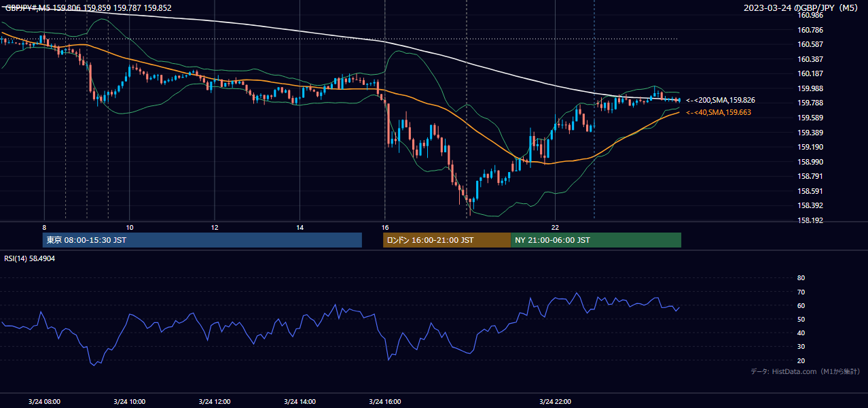The image size is (868, 408).
Task: Click the GBPJPY#,M5 symbol header text
Action: 88,8
